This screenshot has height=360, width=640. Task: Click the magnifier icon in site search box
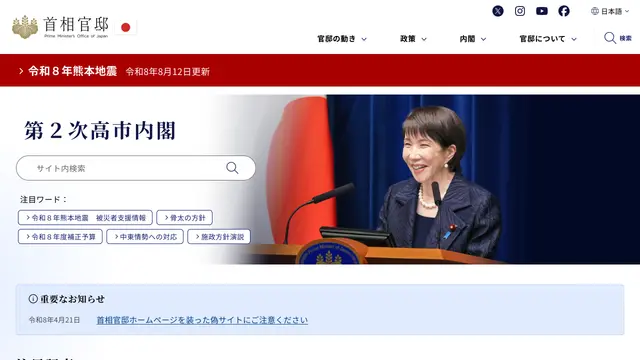coord(232,168)
